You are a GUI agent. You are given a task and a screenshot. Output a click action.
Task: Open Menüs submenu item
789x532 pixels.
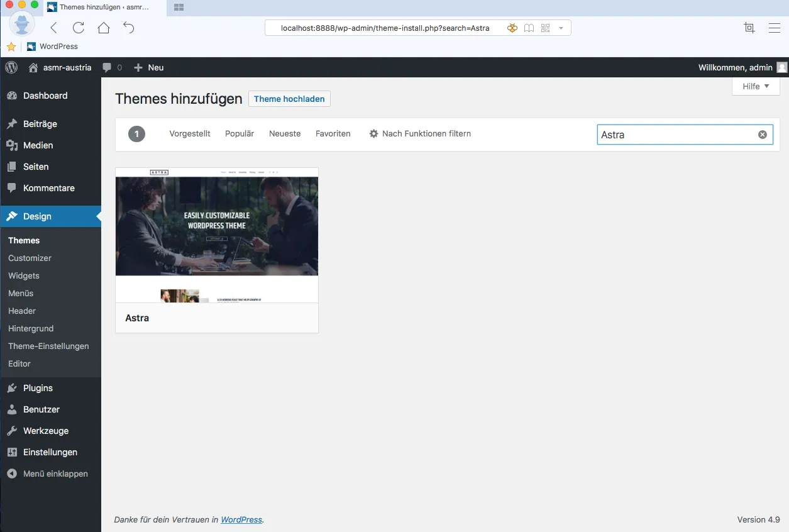tap(21, 293)
